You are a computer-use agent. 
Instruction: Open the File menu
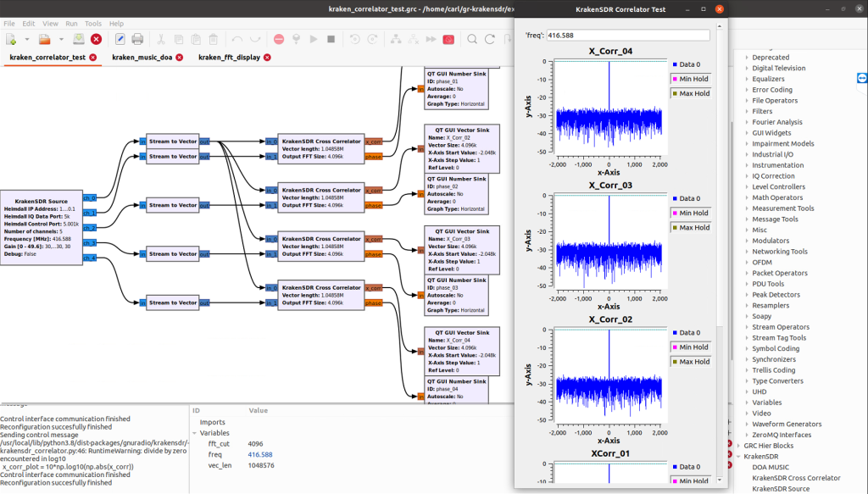pyautogui.click(x=9, y=24)
